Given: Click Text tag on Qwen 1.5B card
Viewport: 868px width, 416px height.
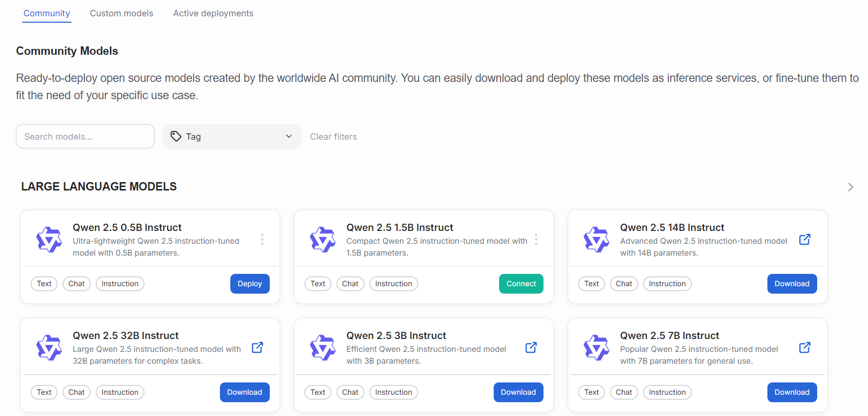Looking at the screenshot, I should pos(318,284).
